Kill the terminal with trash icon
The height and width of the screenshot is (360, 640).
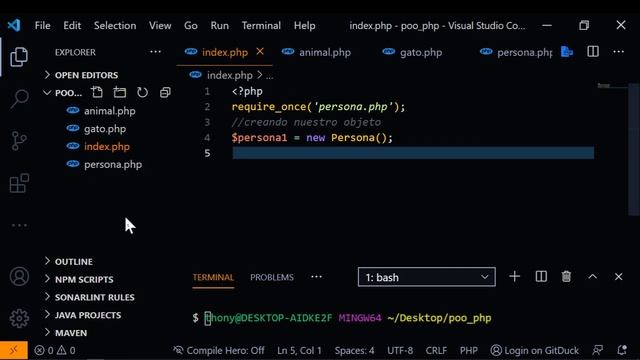point(566,277)
